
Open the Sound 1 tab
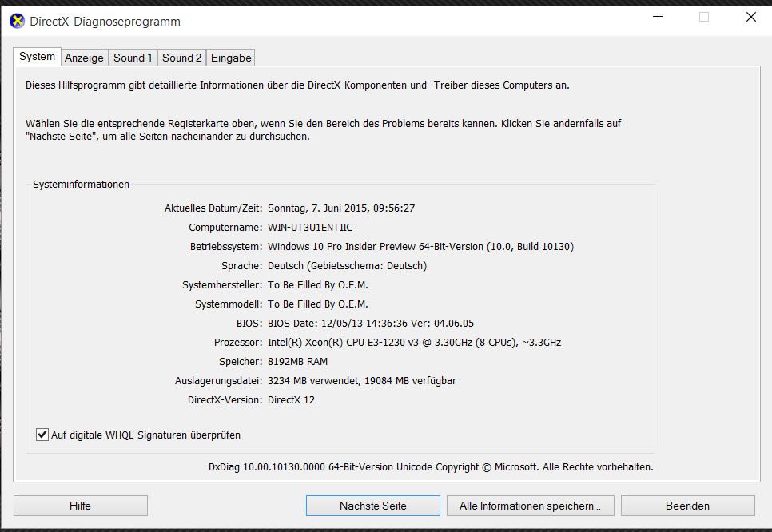pyautogui.click(x=133, y=58)
